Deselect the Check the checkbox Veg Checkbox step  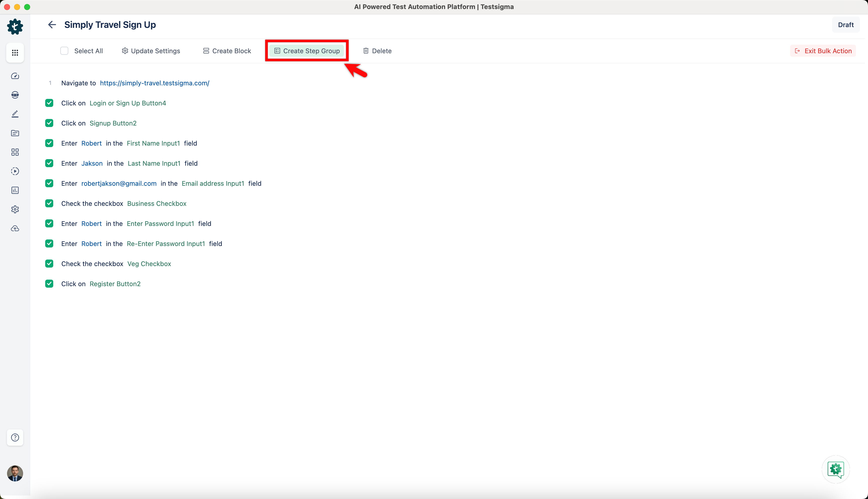coord(49,264)
